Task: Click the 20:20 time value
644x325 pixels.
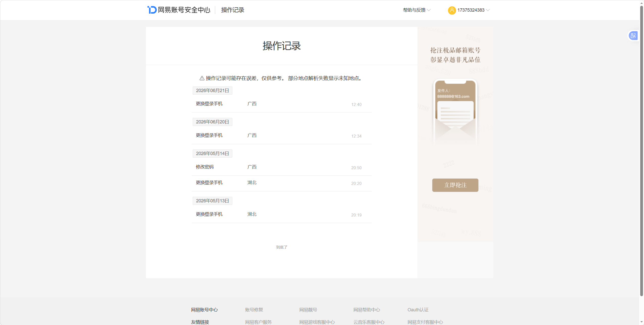Action: (356, 183)
